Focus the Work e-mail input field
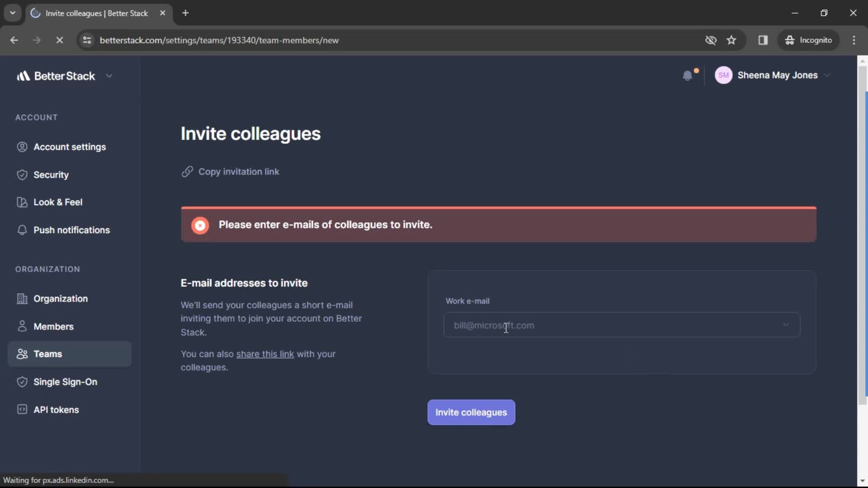The image size is (868, 488). [622, 325]
